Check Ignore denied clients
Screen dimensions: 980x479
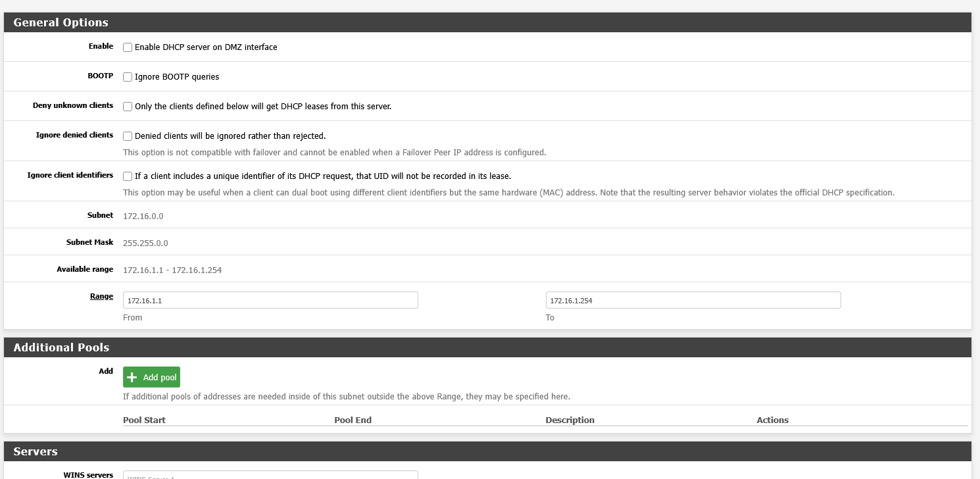[x=128, y=136]
